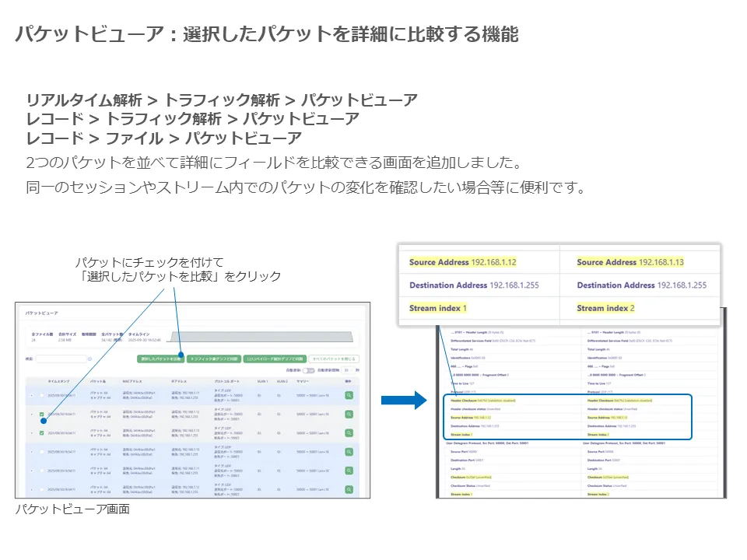This screenshot has height=560, width=747.
Task: Uncheck the second packet row's checked checkbox
Action: tap(41, 415)
